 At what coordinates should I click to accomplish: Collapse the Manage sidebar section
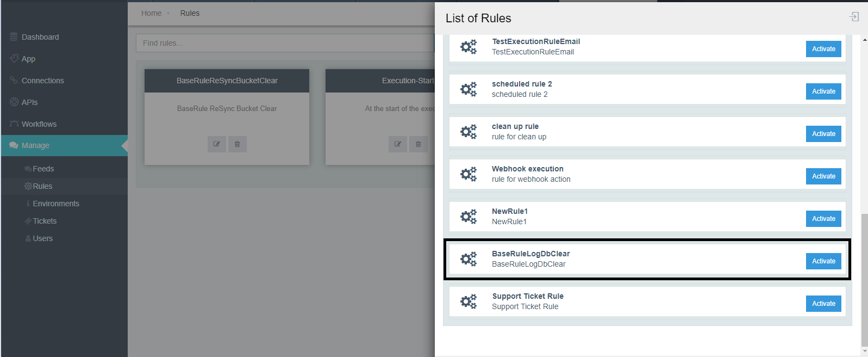[x=35, y=146]
